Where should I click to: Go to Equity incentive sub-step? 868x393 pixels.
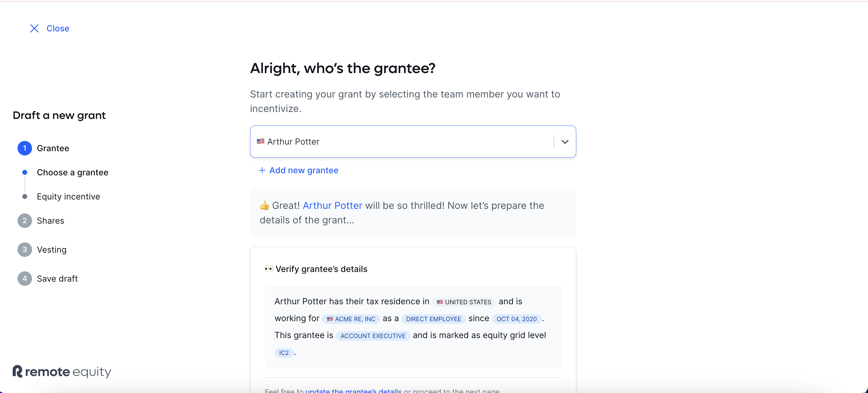pos(68,197)
